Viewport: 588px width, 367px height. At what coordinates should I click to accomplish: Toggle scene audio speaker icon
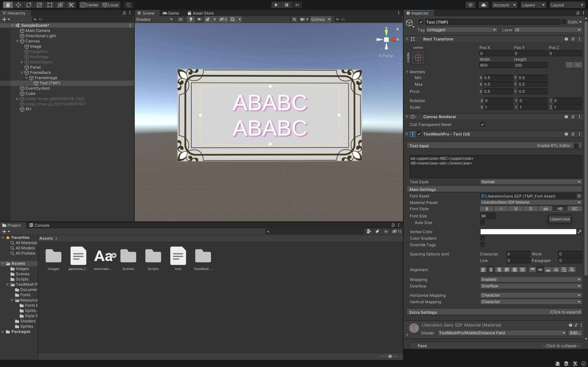tap(199, 19)
